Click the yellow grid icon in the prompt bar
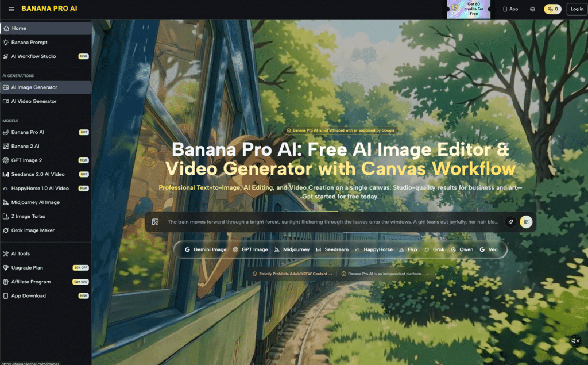Image resolution: width=588 pixels, height=365 pixels. (x=526, y=222)
